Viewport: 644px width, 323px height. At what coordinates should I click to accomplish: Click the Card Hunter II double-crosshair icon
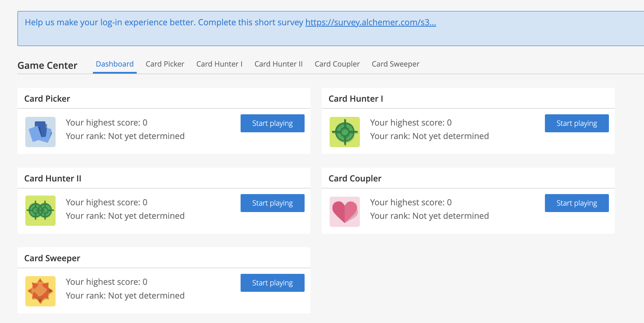pyautogui.click(x=40, y=211)
